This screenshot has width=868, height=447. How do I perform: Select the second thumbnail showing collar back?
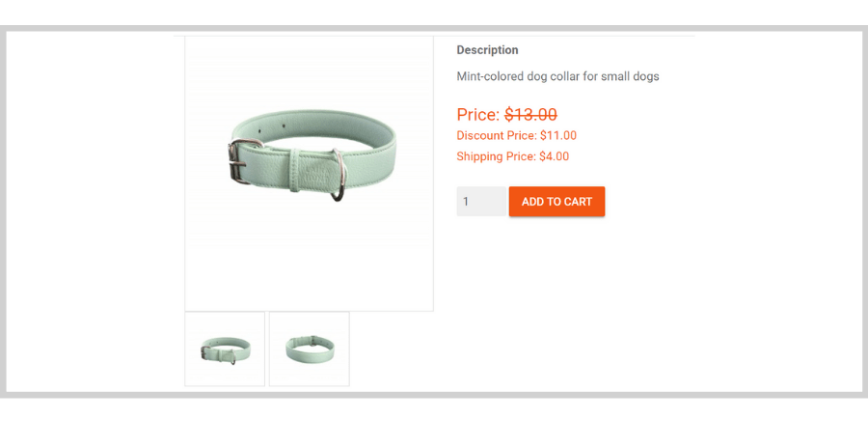310,349
